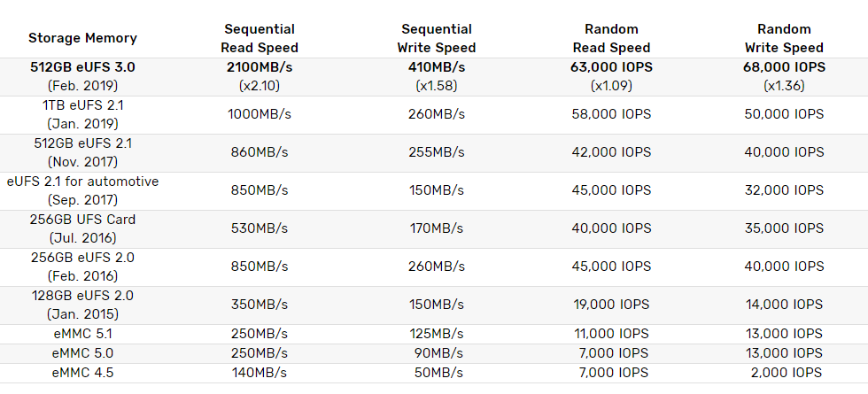Click the 58,000 IOPS random read cell
The height and width of the screenshot is (394, 868).
(611, 114)
